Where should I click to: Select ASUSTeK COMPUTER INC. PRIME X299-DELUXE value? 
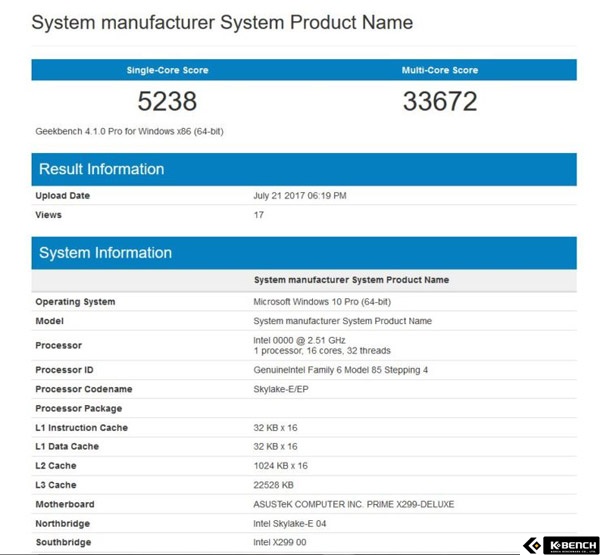coord(354,504)
